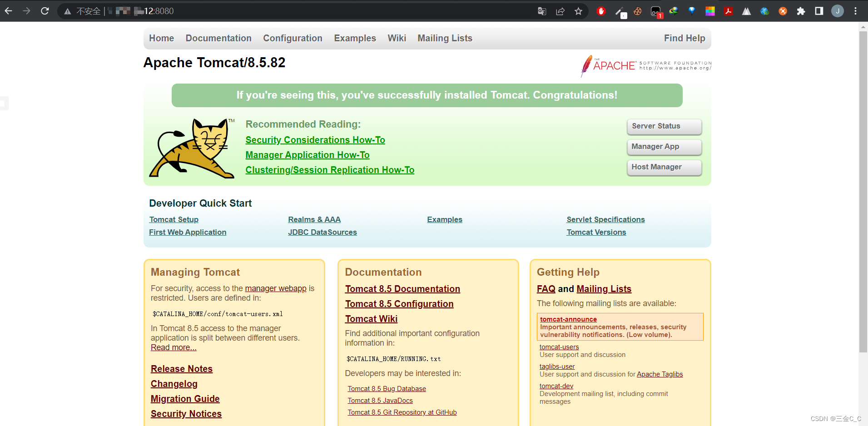Open the tomcat-dev mailing list link
The image size is (868, 426).
coord(556,386)
